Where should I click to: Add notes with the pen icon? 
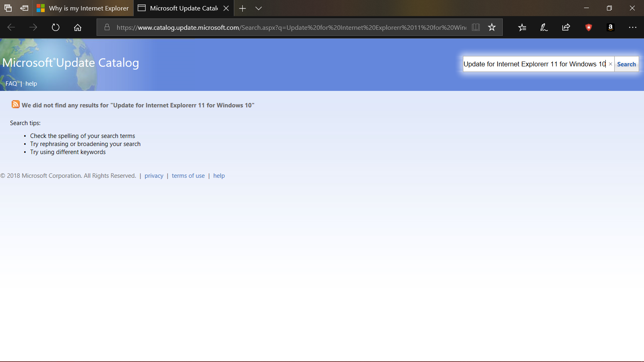pos(544,27)
